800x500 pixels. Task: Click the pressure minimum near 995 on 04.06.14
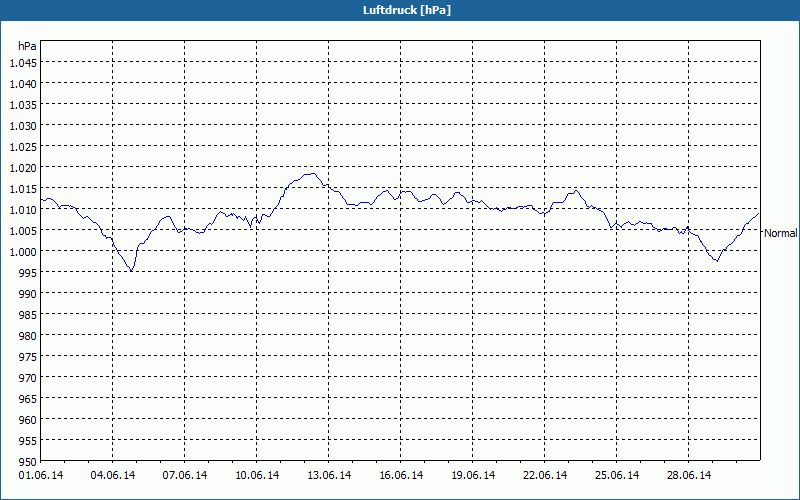pos(132,271)
